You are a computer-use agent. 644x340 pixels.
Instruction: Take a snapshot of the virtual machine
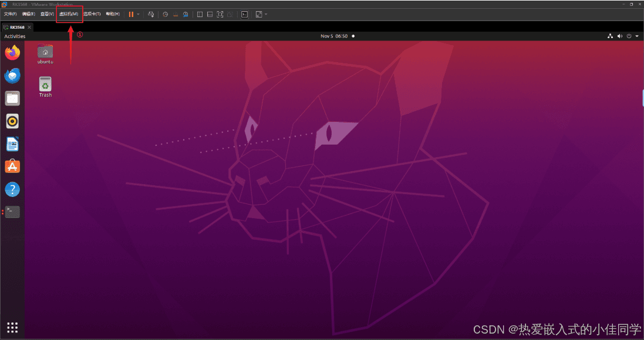165,14
